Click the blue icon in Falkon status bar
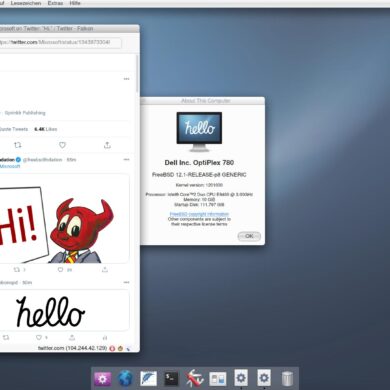Image resolution: width=390 pixels, height=390 pixels. point(128,349)
